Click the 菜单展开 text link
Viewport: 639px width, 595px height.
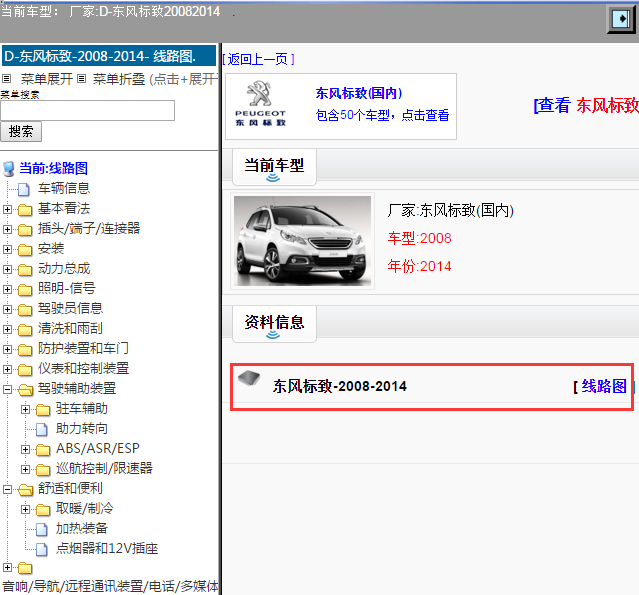[x=47, y=79]
